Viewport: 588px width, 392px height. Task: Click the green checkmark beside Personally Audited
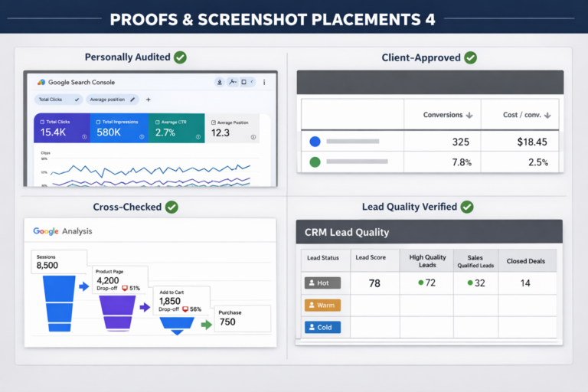180,57
